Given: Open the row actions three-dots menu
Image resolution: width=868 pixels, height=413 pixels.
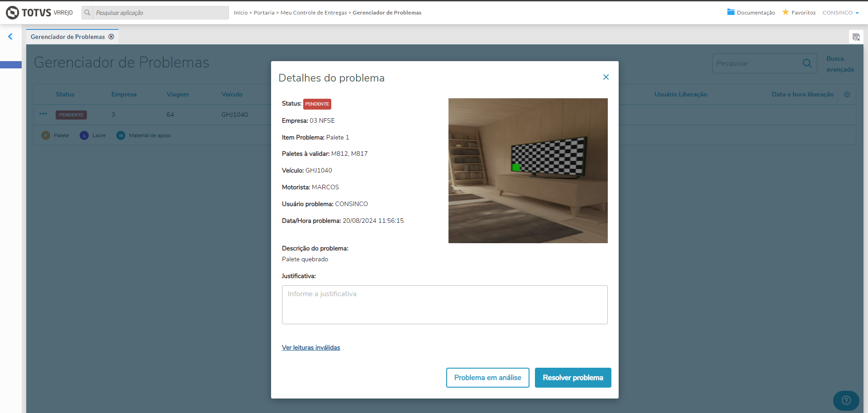Looking at the screenshot, I should coord(43,114).
